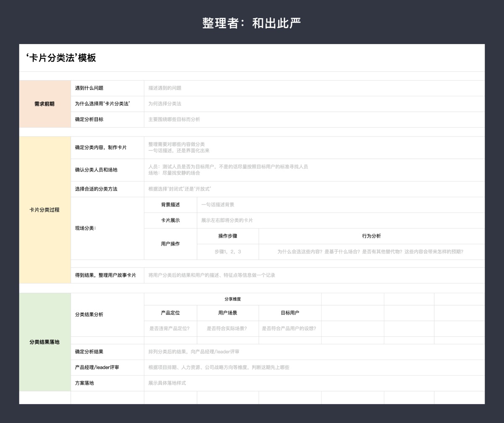Select the '描述遇到的问题' placeholder cell

click(168, 88)
